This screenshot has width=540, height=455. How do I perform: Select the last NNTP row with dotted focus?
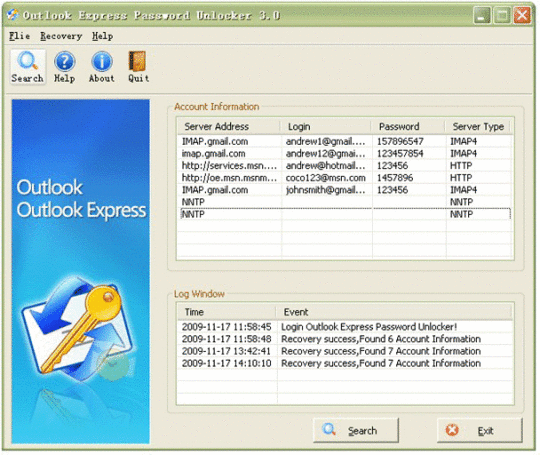click(x=345, y=214)
